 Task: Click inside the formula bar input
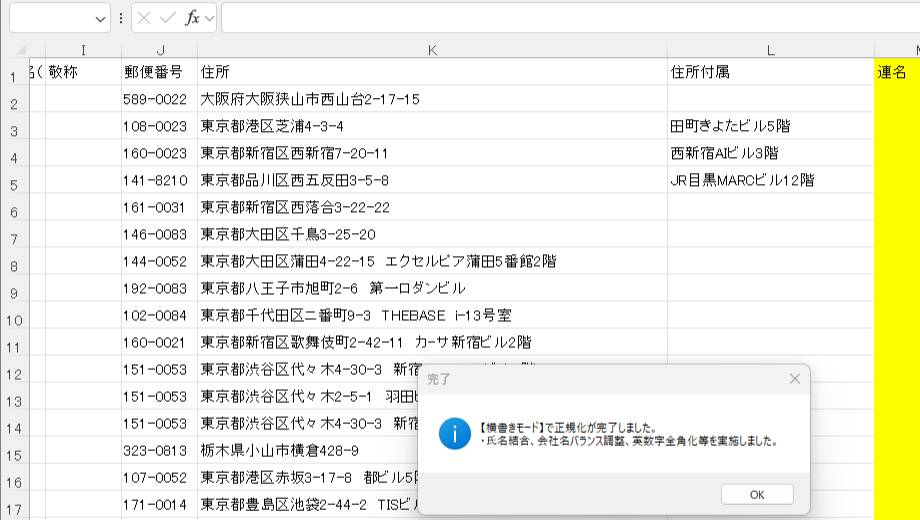(560, 18)
